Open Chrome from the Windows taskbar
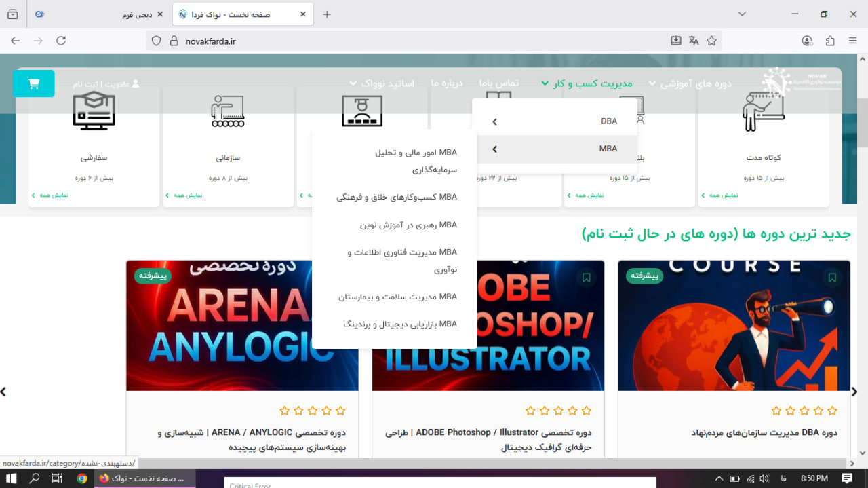Screen dimensions: 868x488 pyautogui.click(x=81, y=478)
